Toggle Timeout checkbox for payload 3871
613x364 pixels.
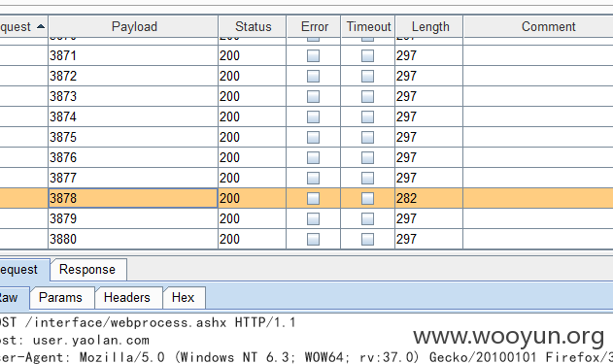click(x=367, y=56)
